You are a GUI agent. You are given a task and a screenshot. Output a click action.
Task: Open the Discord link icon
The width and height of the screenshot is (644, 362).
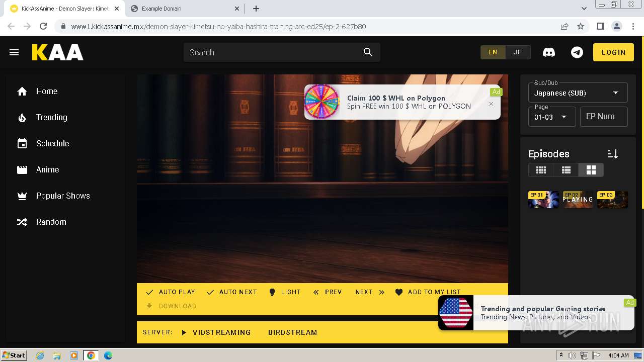pos(549,52)
